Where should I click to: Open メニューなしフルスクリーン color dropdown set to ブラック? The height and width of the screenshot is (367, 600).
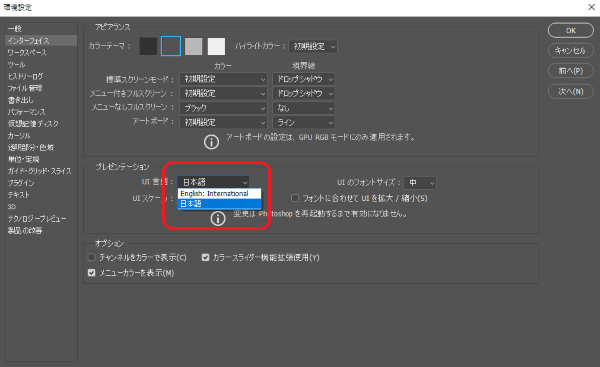[223, 108]
